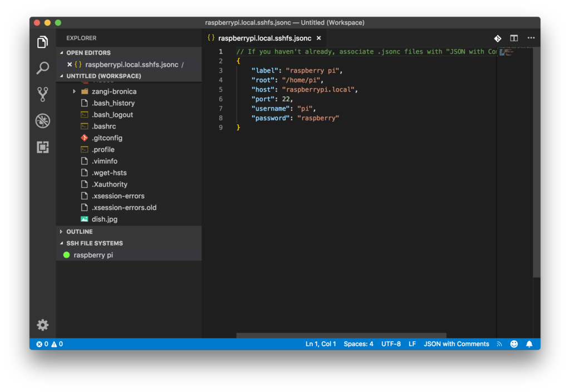570x392 pixels.
Task: Open the Source Control view
Action: pos(42,94)
